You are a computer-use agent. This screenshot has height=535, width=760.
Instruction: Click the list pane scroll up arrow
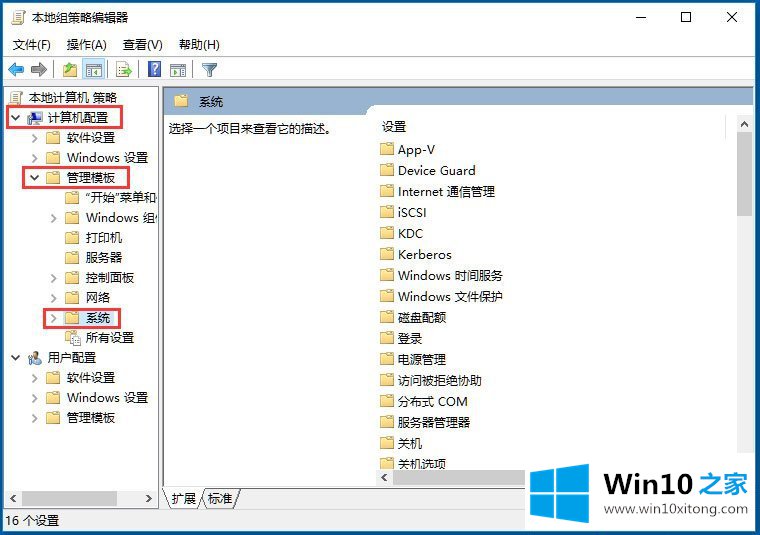coord(744,124)
